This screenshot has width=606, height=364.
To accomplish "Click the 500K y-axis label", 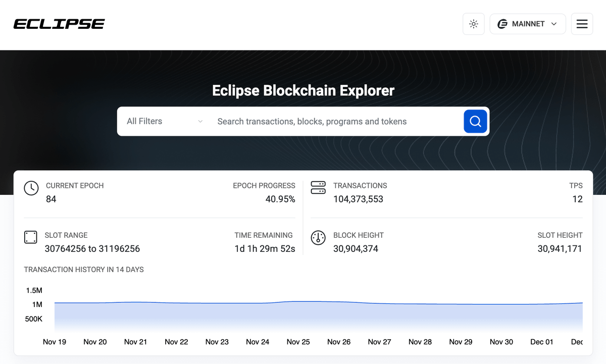I will point(34,319).
